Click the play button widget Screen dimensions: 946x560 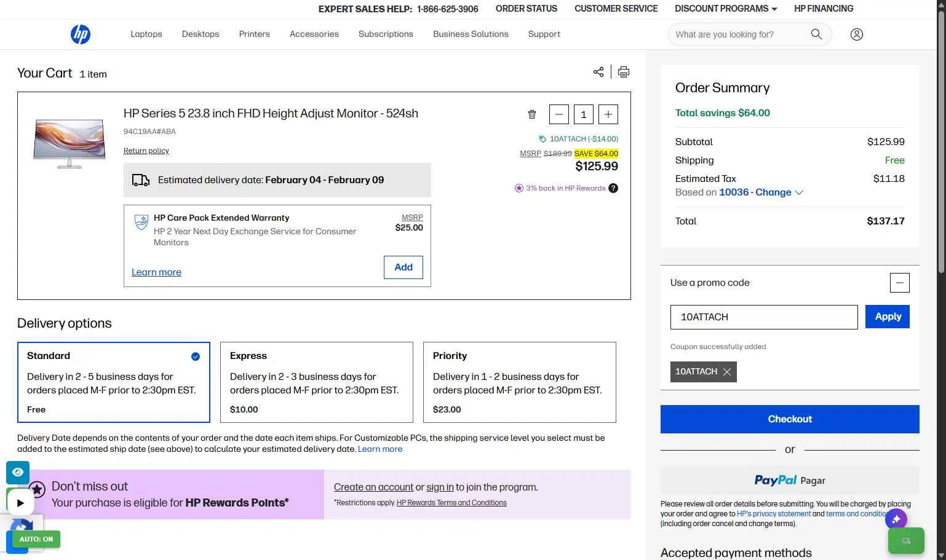(x=20, y=503)
